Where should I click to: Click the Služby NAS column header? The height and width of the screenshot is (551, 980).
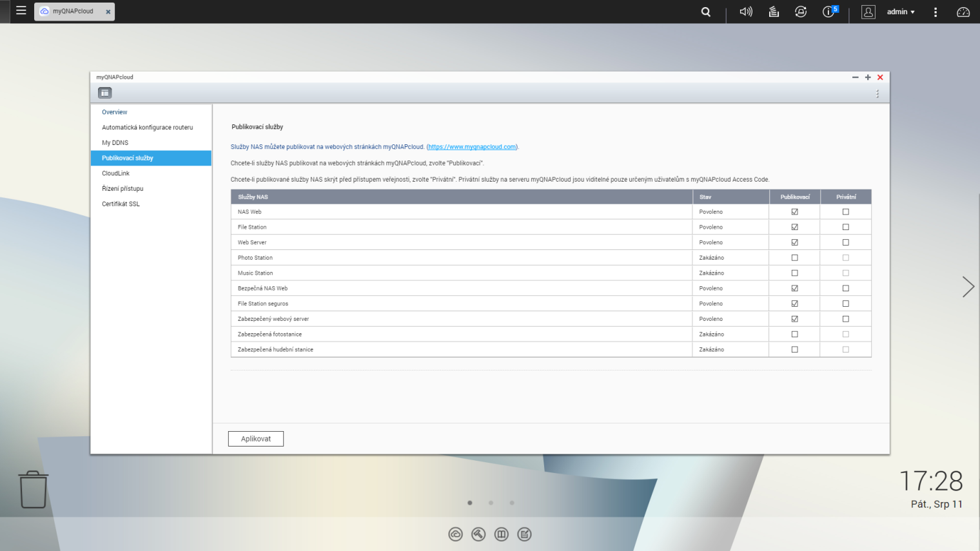[x=462, y=197]
